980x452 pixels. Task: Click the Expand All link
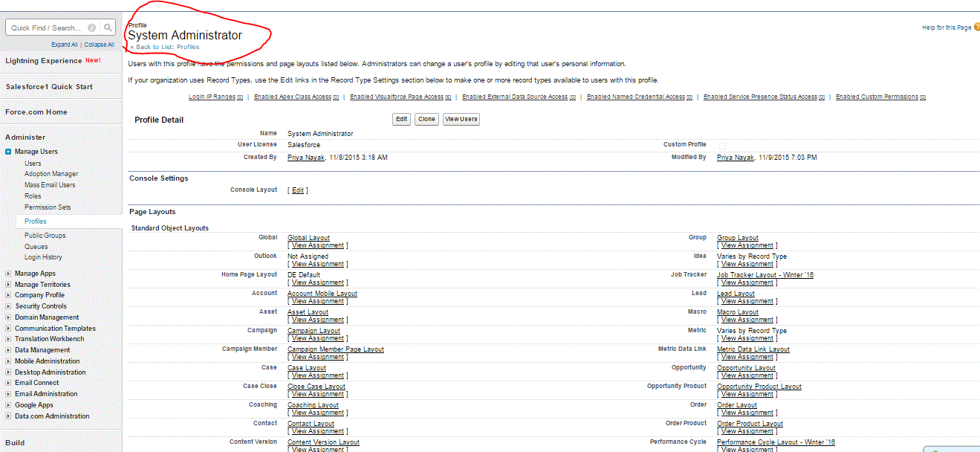[65, 45]
